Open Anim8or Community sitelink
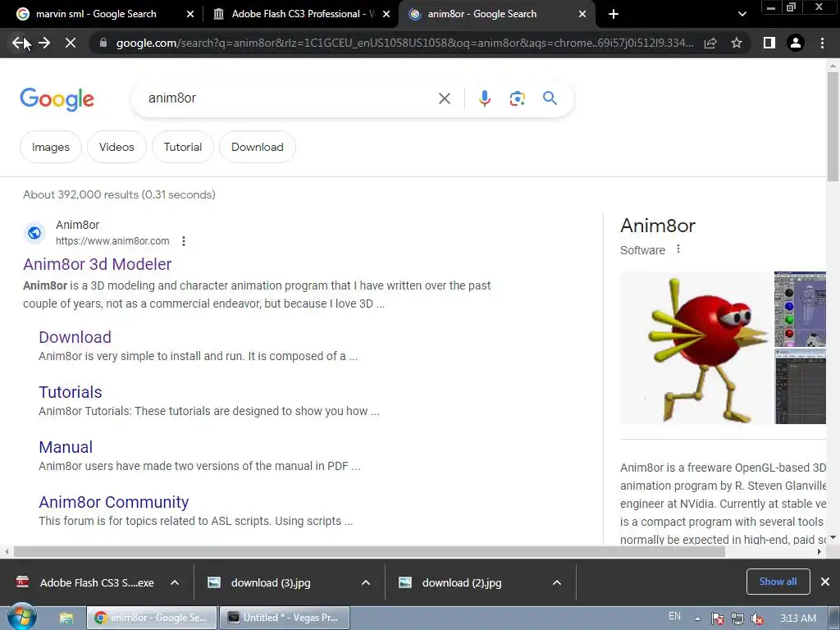Image resolution: width=840 pixels, height=630 pixels. click(x=113, y=502)
